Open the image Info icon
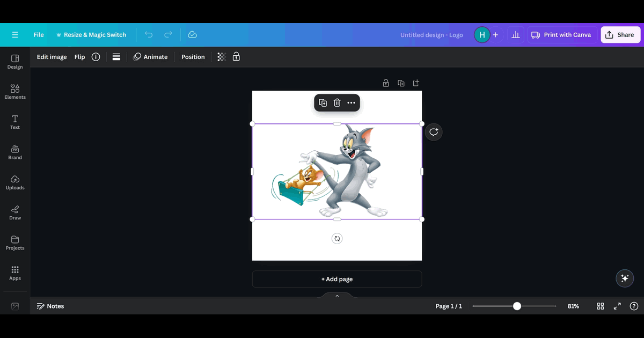 [x=96, y=57]
